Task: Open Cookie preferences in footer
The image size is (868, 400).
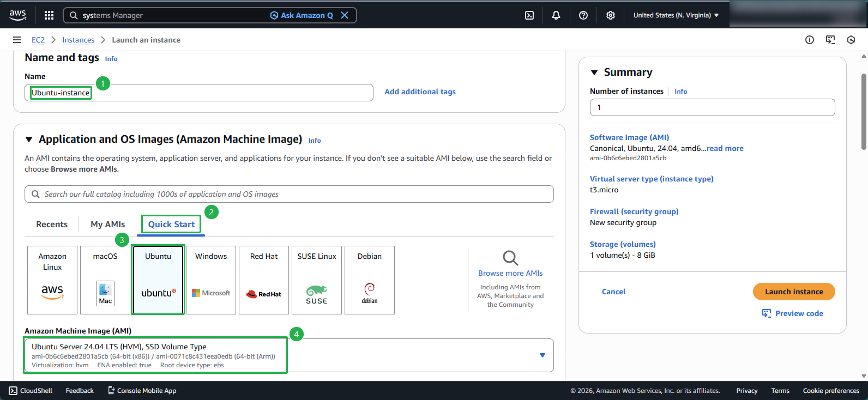Action: coord(831,391)
